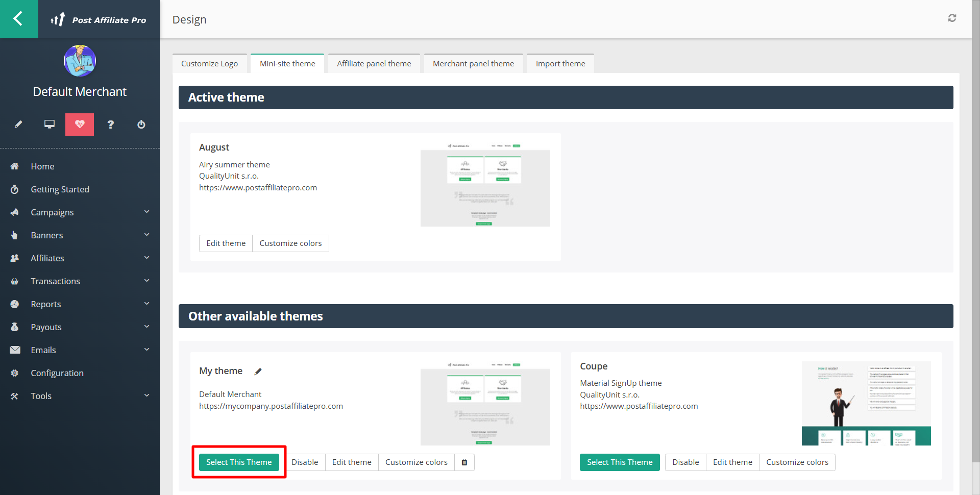Click the Getting Started stopwatch icon
The image size is (980, 495).
point(15,189)
